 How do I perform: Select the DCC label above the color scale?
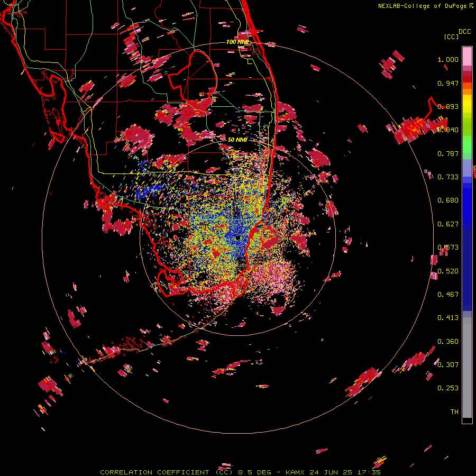pyautogui.click(x=464, y=32)
